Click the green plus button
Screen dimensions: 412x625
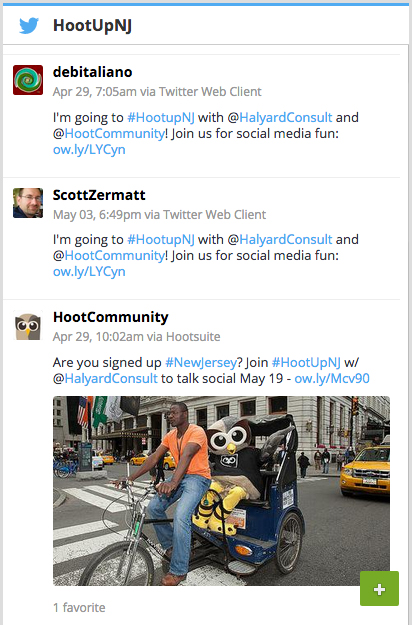click(x=379, y=588)
